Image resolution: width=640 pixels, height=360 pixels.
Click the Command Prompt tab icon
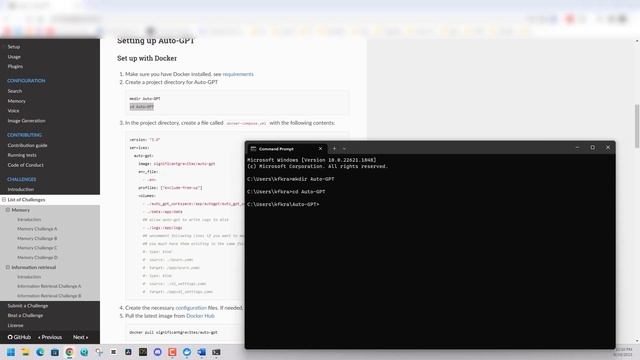coord(253,149)
